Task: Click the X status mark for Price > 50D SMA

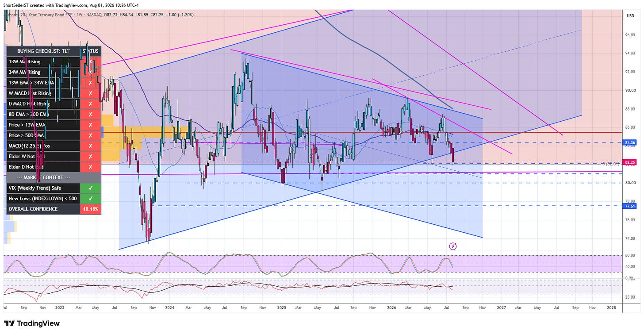Action: click(x=90, y=135)
